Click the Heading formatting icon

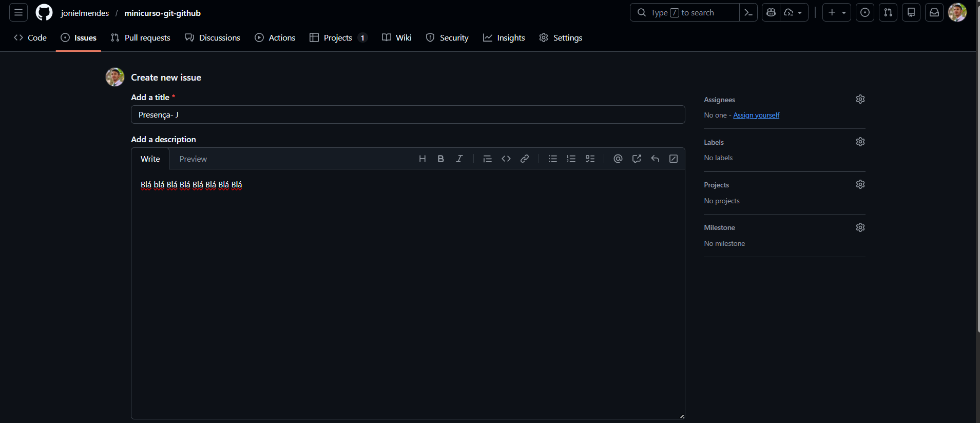(422, 159)
